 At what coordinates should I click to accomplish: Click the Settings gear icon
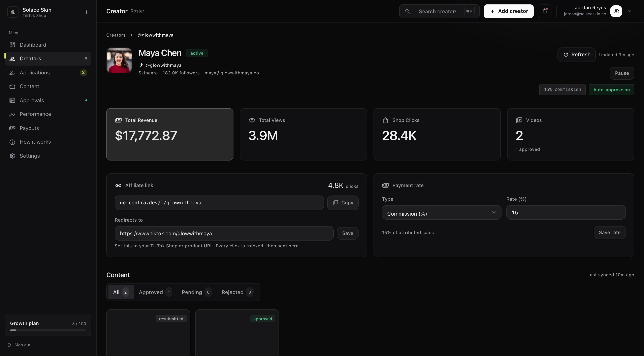tap(12, 156)
